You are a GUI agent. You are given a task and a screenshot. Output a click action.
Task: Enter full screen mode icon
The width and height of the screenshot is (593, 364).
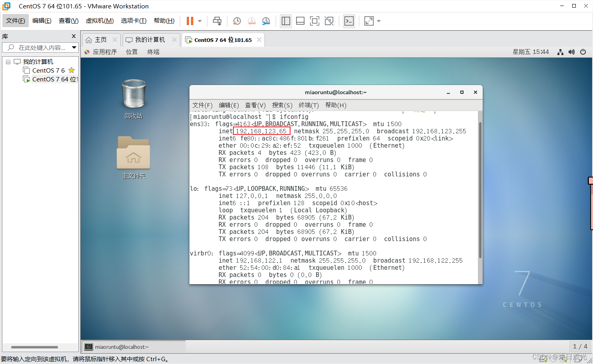click(x=314, y=21)
